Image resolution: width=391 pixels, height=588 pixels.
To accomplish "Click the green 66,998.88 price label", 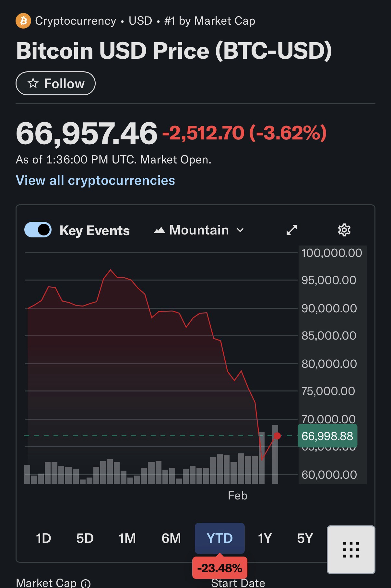I will click(x=327, y=436).
